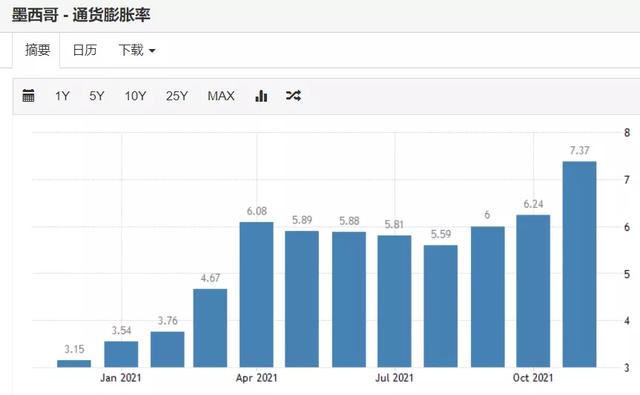The width and height of the screenshot is (640, 395).
Task: Click the y-axis tick label 8
Action: [627, 133]
